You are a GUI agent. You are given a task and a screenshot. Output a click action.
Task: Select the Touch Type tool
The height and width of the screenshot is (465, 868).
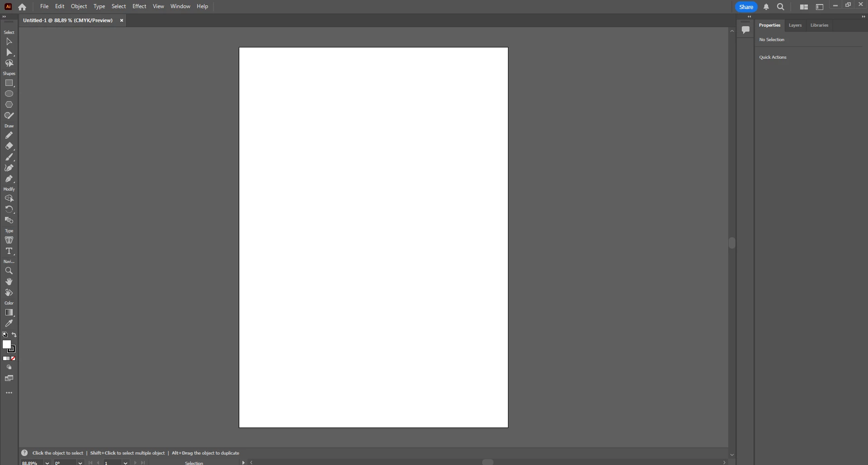(x=9, y=240)
